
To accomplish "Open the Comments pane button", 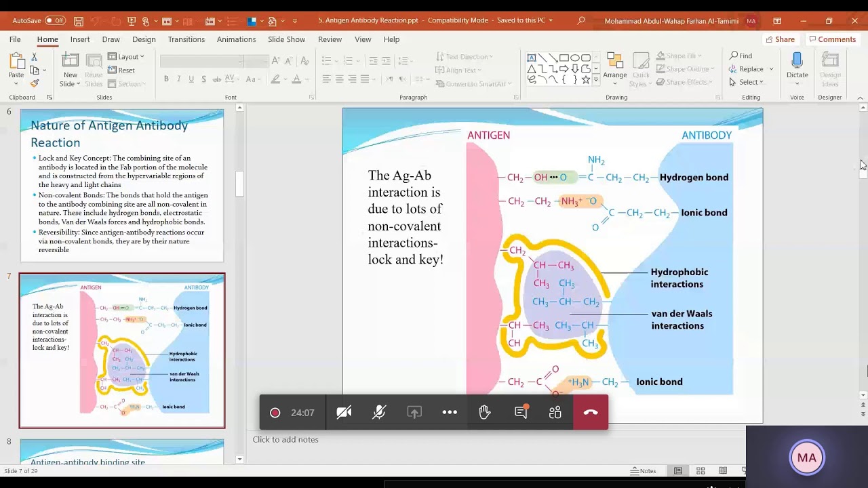I will point(832,39).
